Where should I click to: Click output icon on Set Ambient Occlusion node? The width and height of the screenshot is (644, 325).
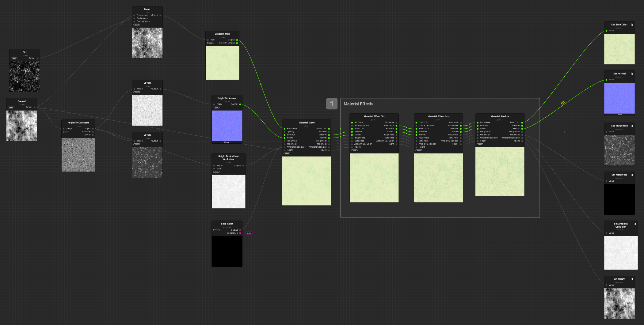click(635, 224)
